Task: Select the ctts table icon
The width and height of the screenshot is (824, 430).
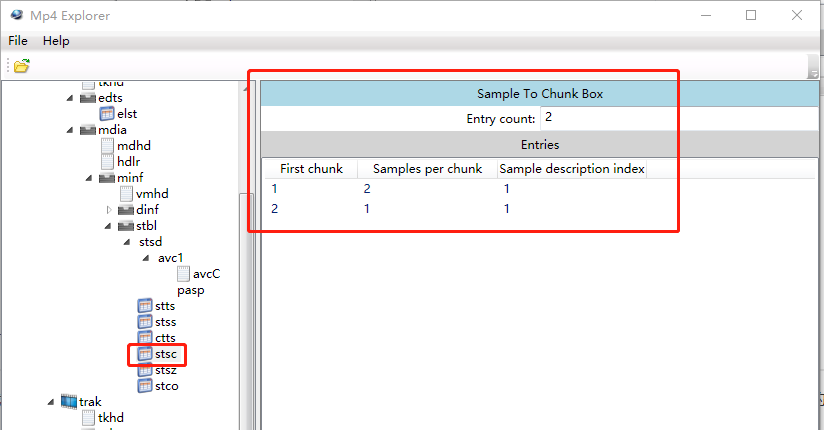Action: click(144, 338)
